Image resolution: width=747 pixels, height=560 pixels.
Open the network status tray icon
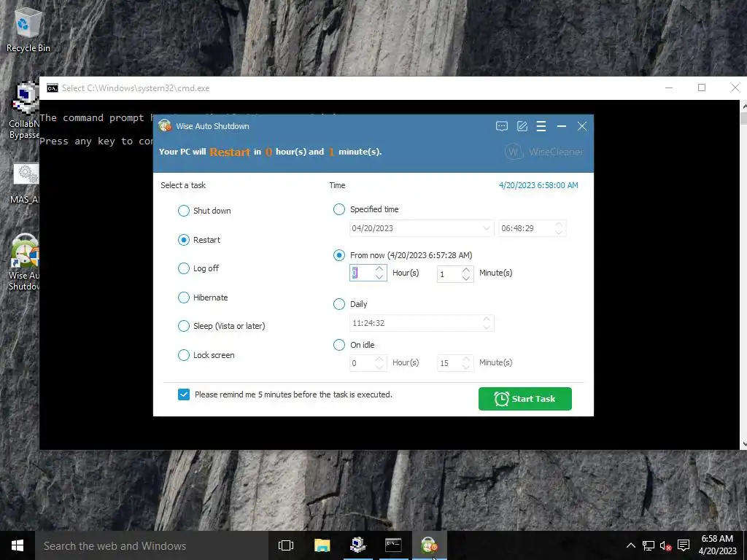click(x=649, y=545)
